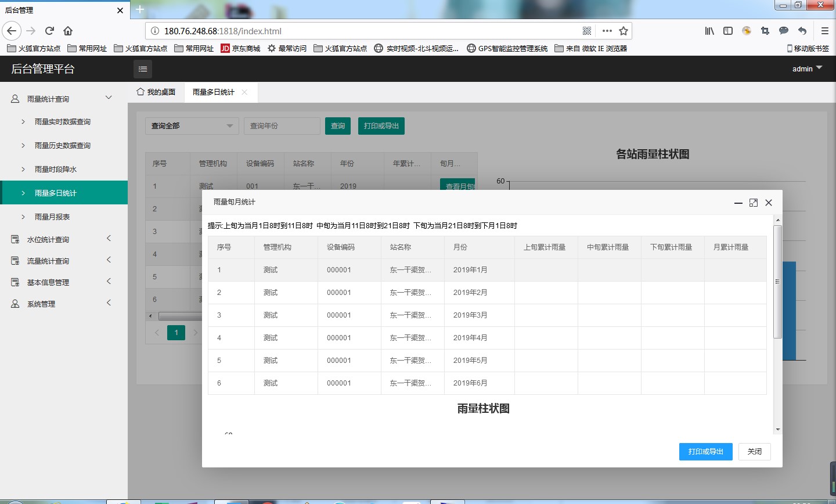Open the admin user dropdown
The image size is (836, 504).
pos(807,69)
